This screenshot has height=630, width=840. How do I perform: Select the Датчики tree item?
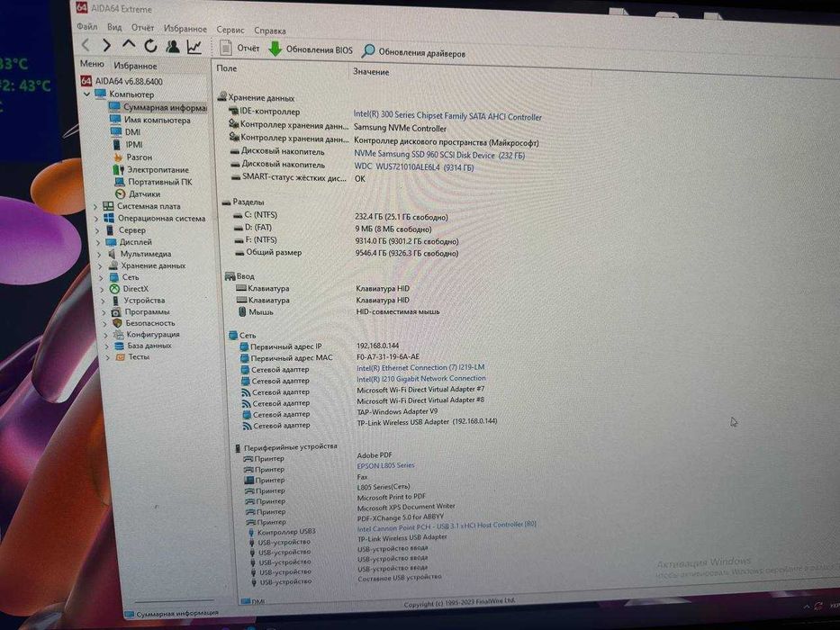click(138, 193)
